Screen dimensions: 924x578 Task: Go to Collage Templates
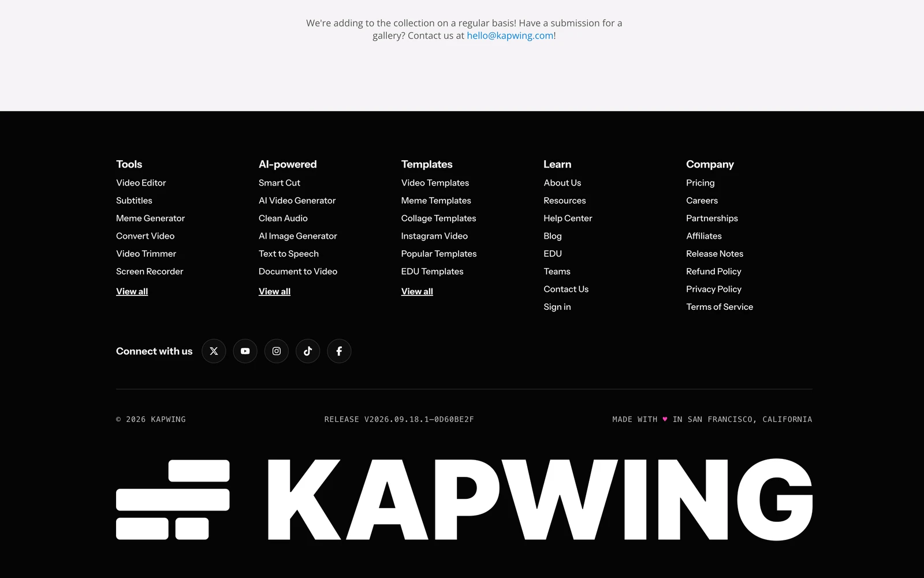click(x=438, y=218)
